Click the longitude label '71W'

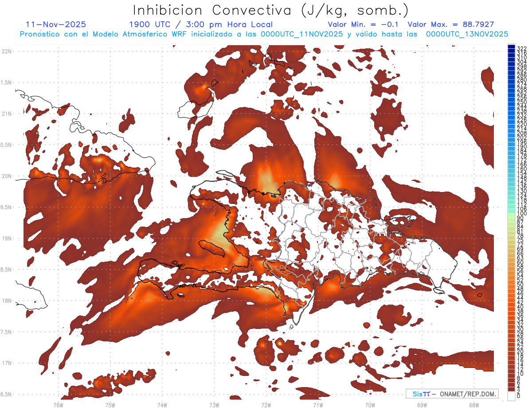point(318,405)
